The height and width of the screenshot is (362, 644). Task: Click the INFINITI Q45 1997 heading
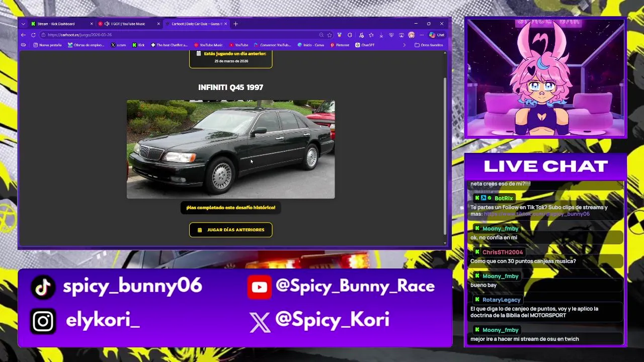coord(230,87)
